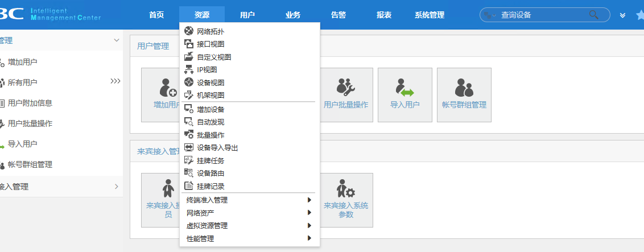Open the 业务 top menu
Viewport: 644px width, 252px height.
coord(293,15)
